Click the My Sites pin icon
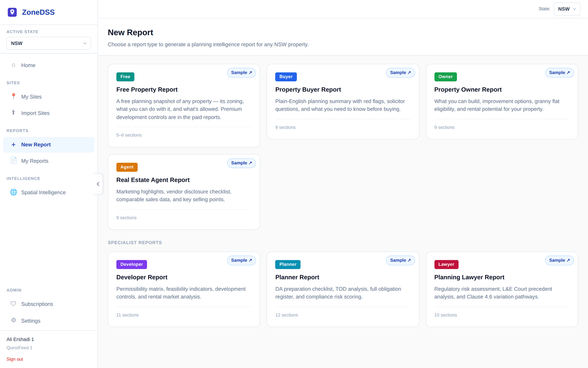The image size is (588, 368). click(x=14, y=96)
